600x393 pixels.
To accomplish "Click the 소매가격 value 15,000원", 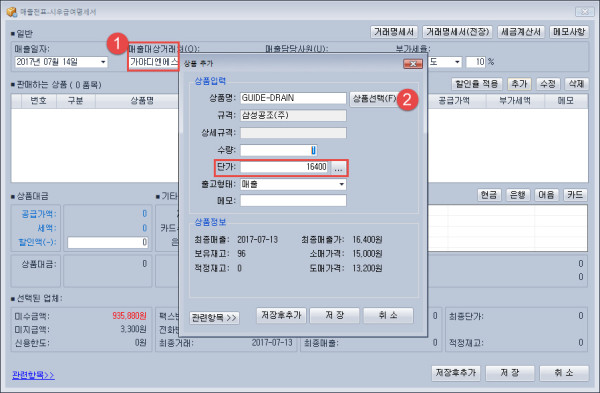I will (x=367, y=254).
